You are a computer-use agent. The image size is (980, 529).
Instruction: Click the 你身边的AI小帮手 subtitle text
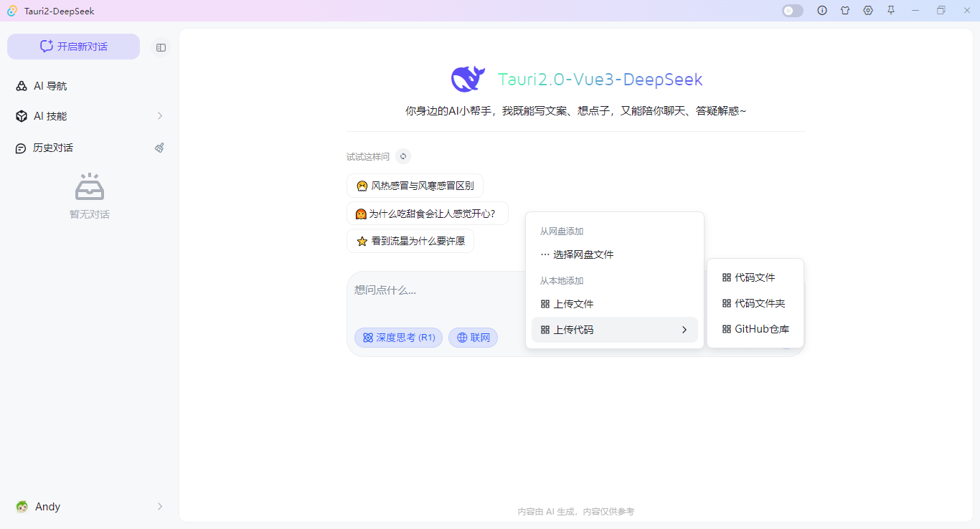(x=576, y=111)
